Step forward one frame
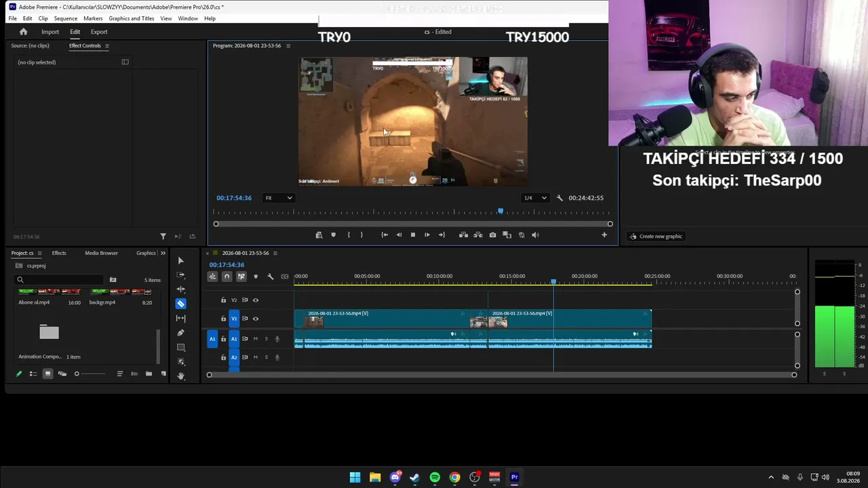This screenshot has width=868, height=488. tap(427, 235)
